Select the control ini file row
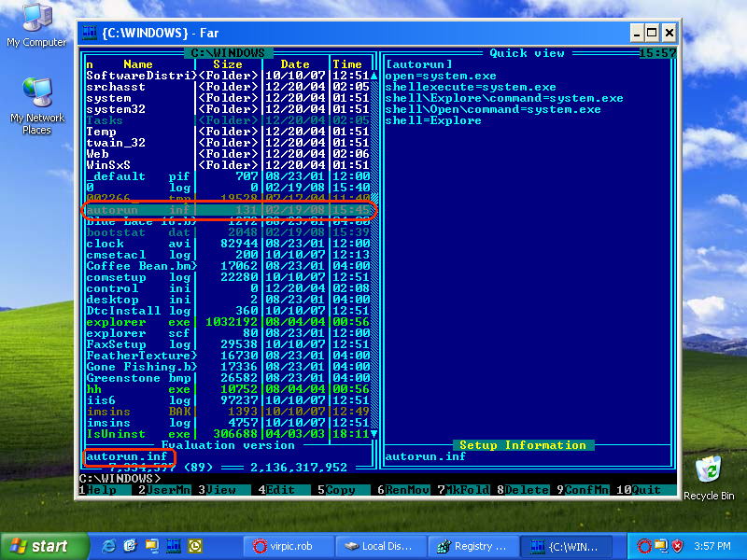Image resolution: width=747 pixels, height=560 pixels. (x=228, y=288)
